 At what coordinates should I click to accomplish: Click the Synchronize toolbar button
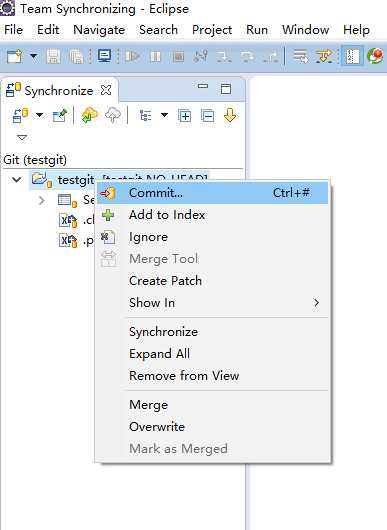coord(20,116)
